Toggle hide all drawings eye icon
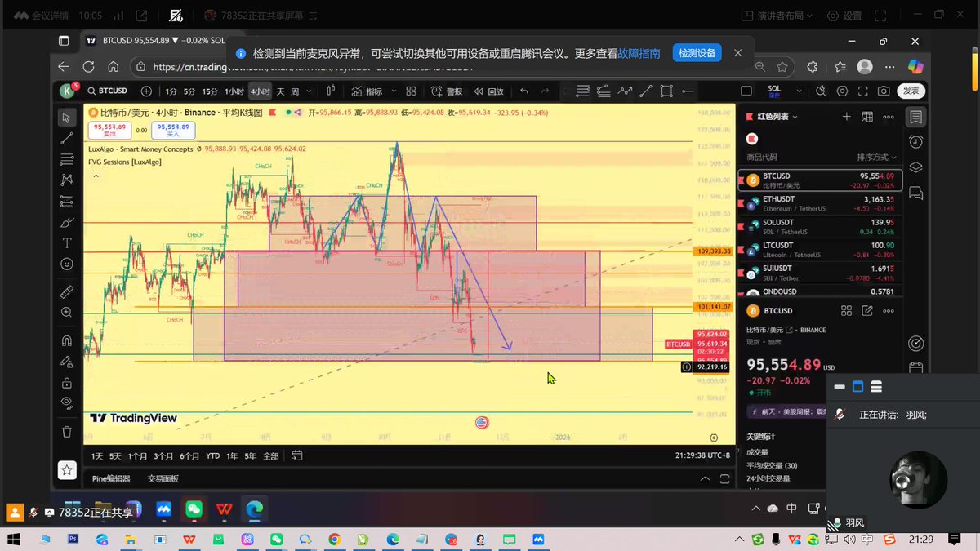The image size is (980, 551). 67,402
